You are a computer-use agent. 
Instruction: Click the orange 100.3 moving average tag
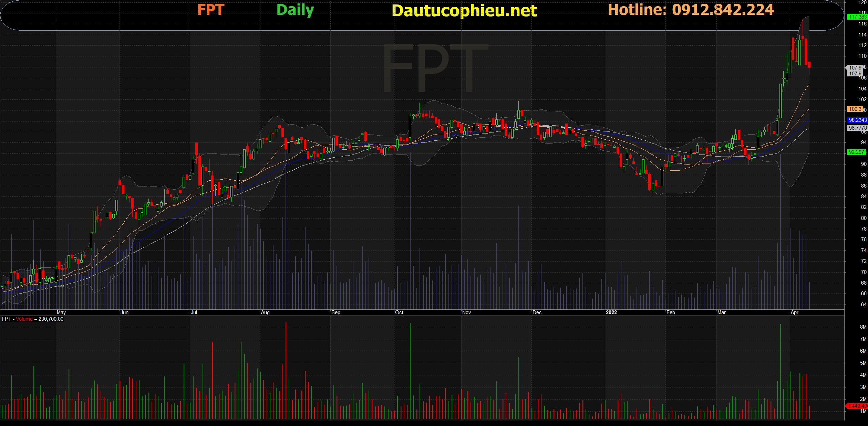[x=855, y=109]
